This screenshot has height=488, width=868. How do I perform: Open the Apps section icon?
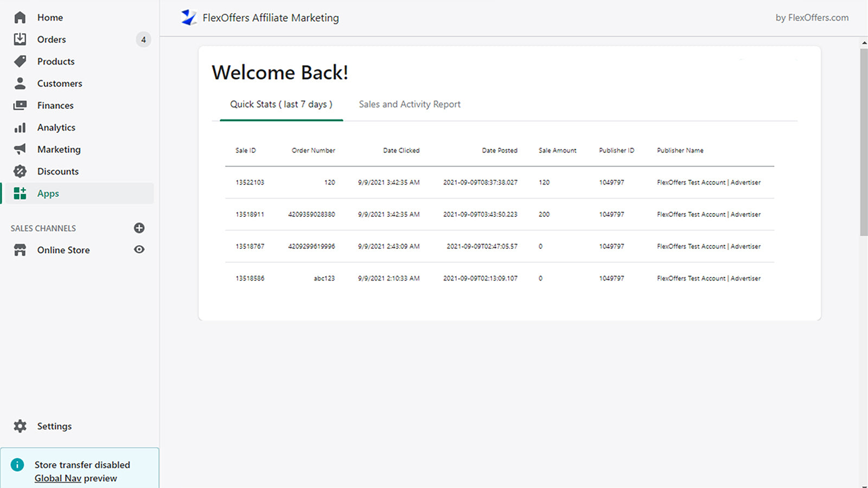tap(20, 193)
